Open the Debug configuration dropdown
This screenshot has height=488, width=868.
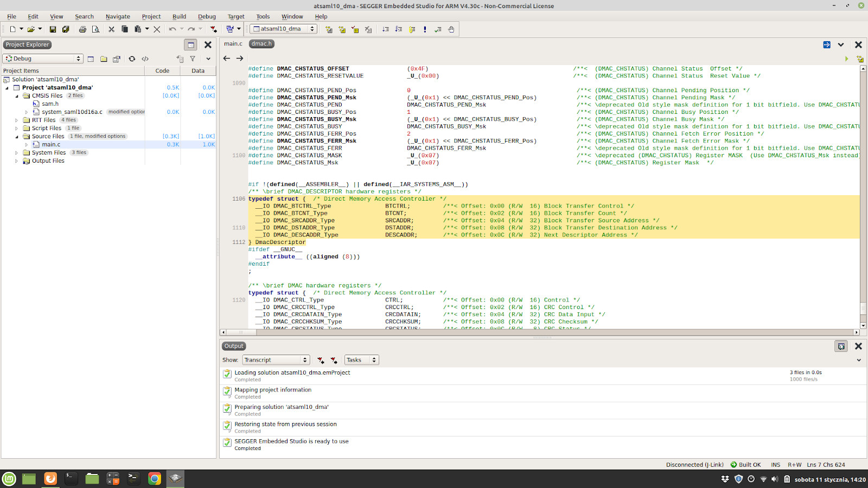pos(42,59)
